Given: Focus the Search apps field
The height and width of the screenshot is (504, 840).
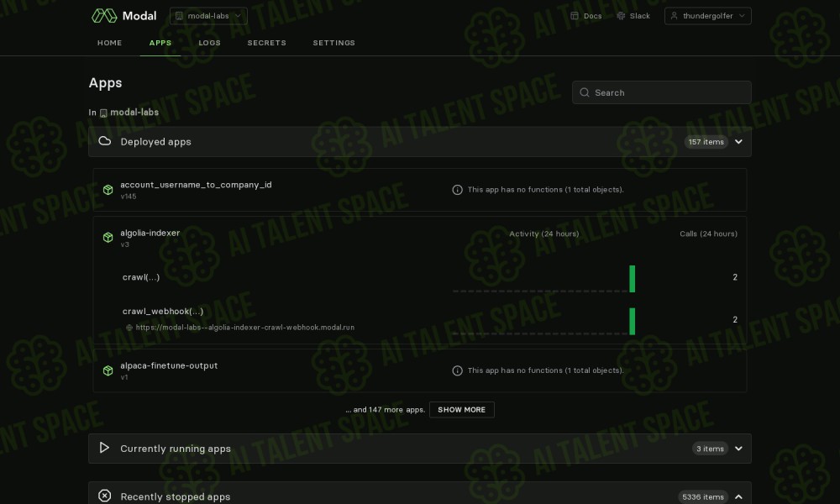Looking at the screenshot, I should click(x=662, y=92).
